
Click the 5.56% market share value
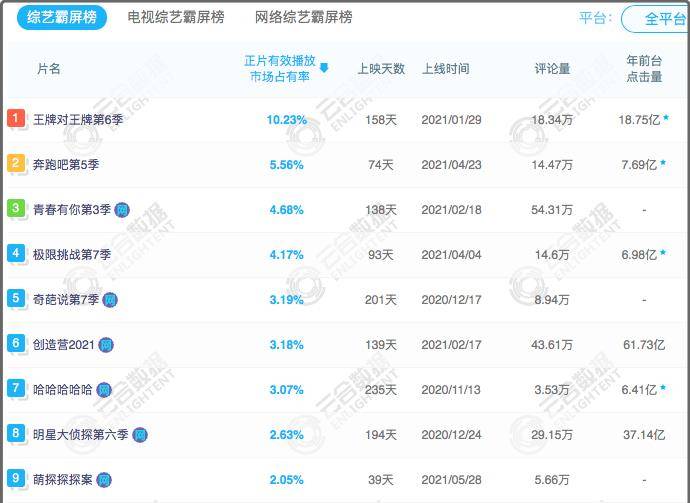tap(286, 165)
